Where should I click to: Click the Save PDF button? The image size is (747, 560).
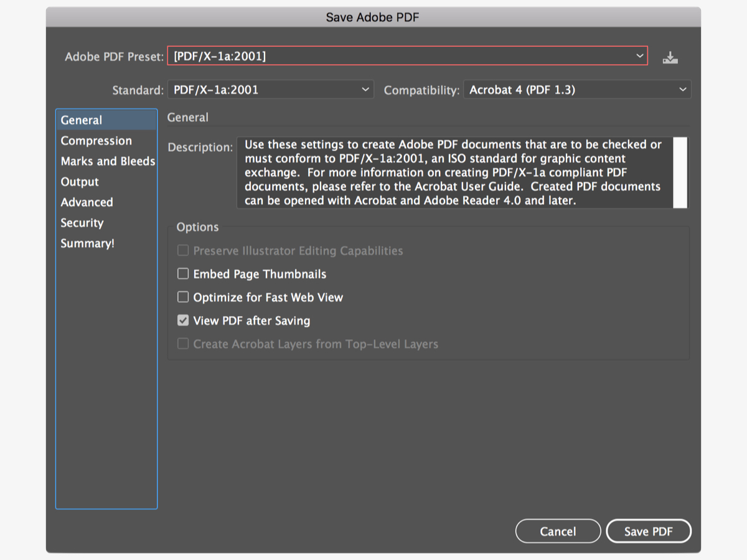point(649,531)
